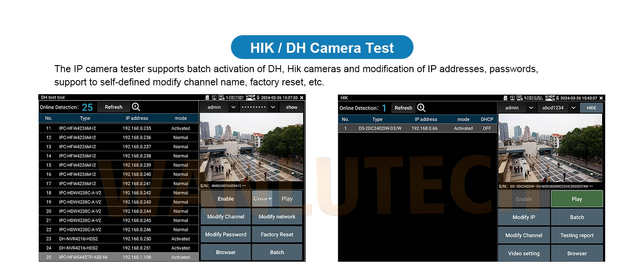The width and height of the screenshot is (644, 264).
Task: Tap the search magnifier icon in the HIK panel
Action: 421,107
